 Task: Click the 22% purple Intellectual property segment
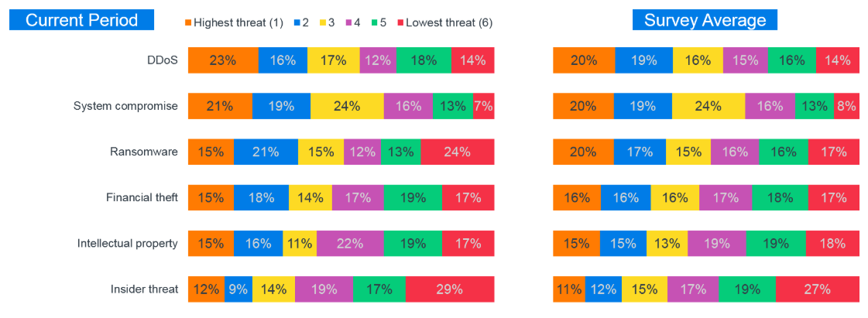349,243
